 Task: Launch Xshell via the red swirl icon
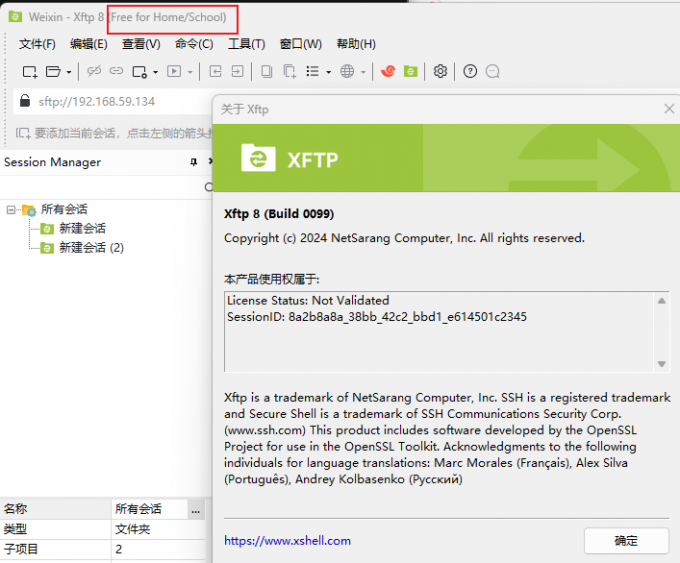point(388,71)
